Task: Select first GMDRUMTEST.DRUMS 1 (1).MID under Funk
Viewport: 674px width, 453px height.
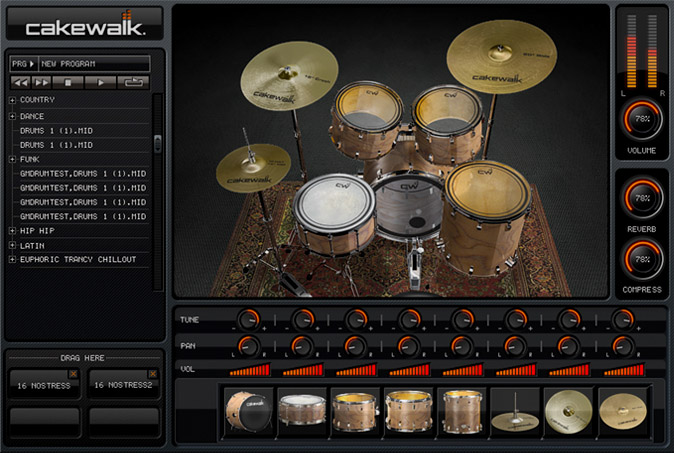Action: (83, 174)
